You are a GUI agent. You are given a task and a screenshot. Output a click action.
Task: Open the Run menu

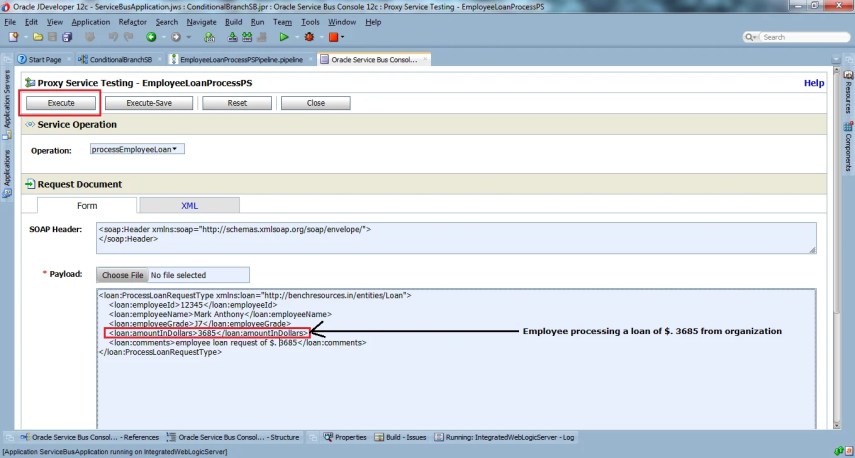[257, 22]
